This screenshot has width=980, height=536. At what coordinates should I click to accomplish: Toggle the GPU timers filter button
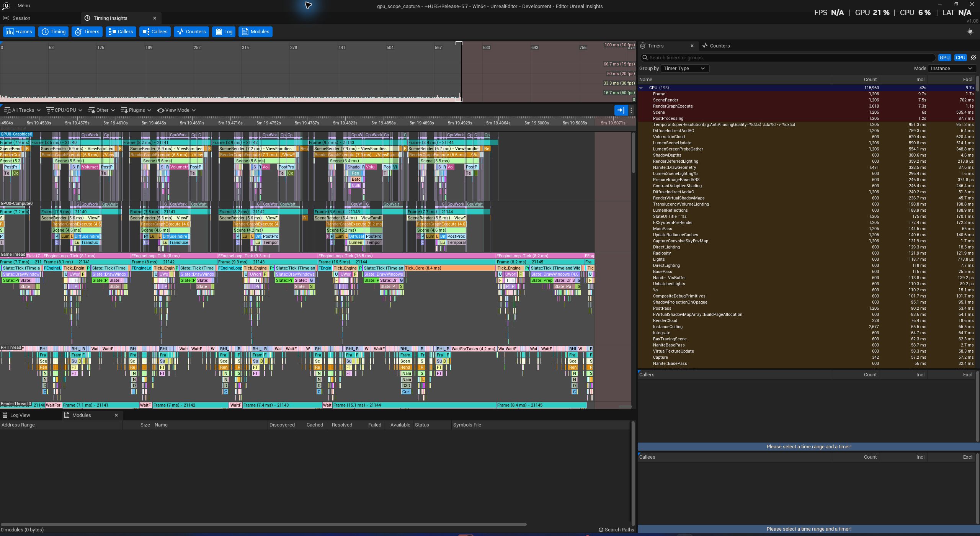coord(944,57)
